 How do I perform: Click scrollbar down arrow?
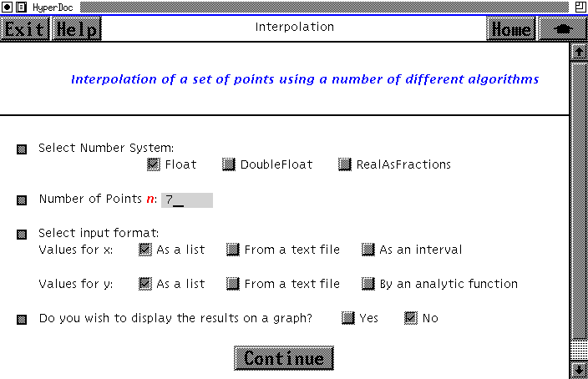click(577, 368)
